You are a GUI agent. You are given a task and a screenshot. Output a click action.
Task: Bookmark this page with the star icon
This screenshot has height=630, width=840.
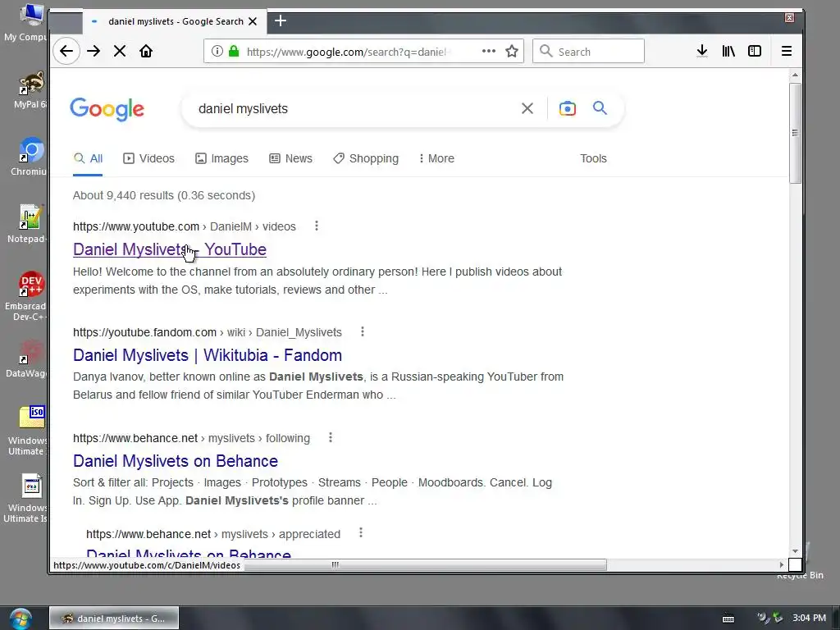point(512,51)
